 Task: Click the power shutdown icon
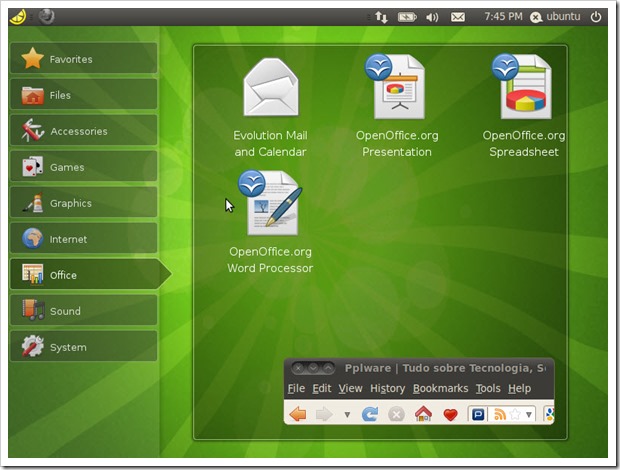click(596, 17)
